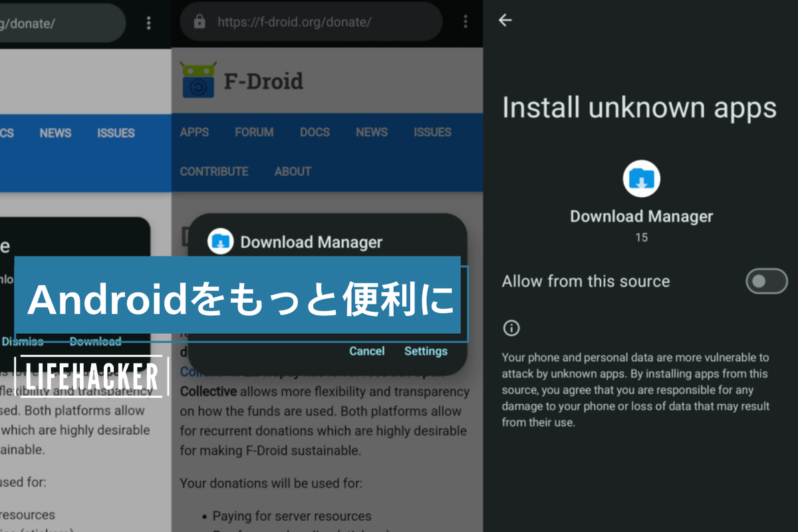
Task: Enable the Allow from this source switch
Action: 766,281
